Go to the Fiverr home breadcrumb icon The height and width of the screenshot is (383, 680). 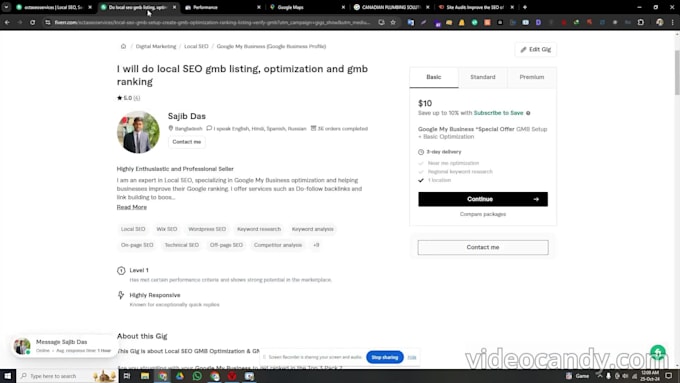pyautogui.click(x=123, y=46)
